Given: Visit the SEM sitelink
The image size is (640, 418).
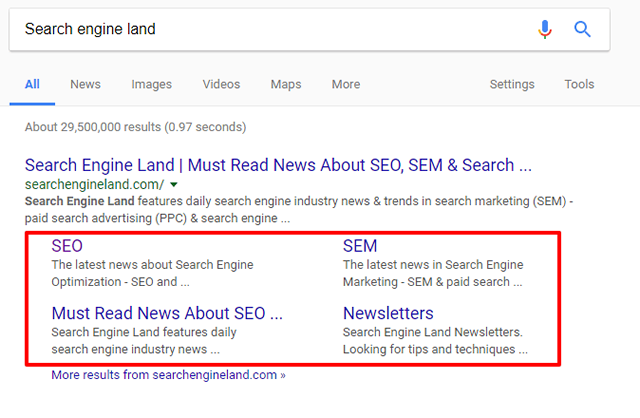Looking at the screenshot, I should [360, 246].
